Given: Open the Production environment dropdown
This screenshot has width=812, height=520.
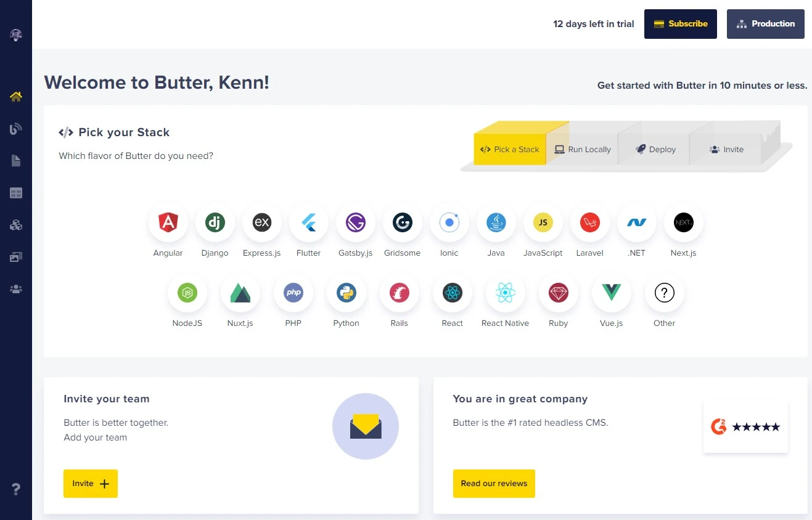Looking at the screenshot, I should (x=766, y=24).
